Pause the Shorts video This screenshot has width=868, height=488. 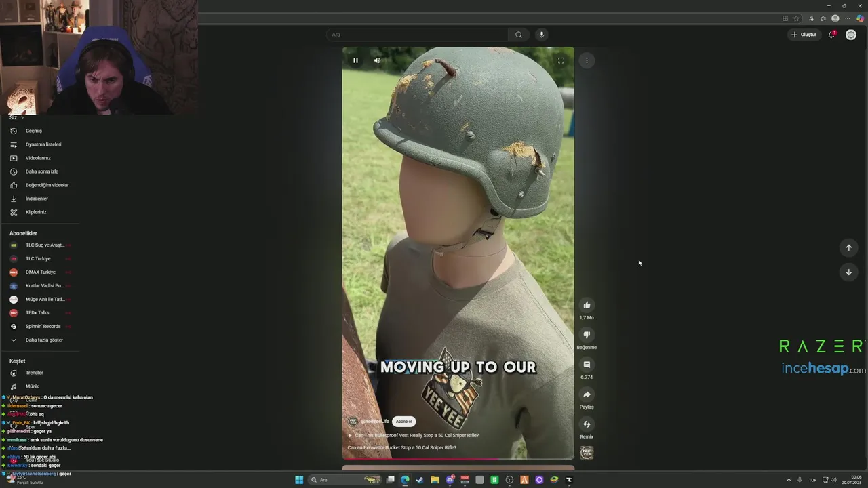[355, 60]
